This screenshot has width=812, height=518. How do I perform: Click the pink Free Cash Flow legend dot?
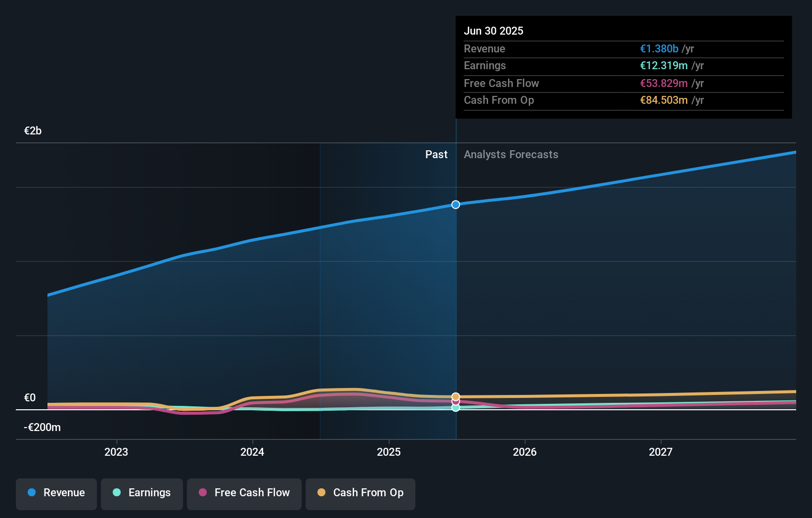(x=203, y=492)
